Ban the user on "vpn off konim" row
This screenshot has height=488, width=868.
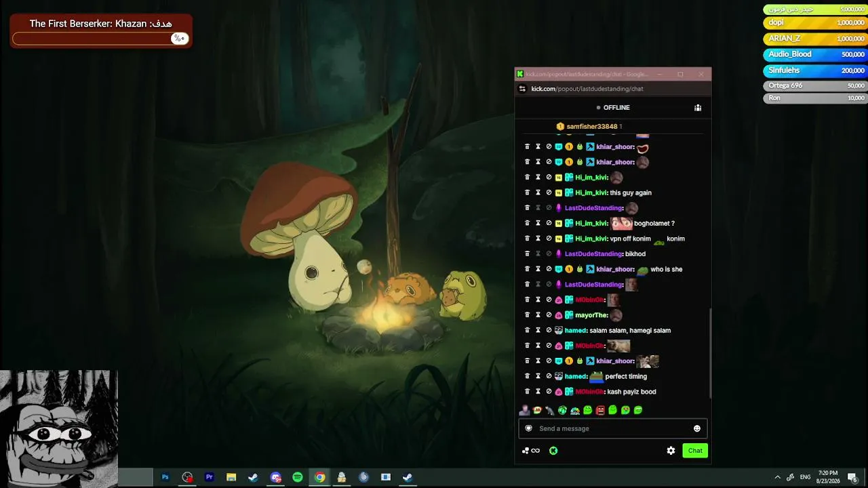coord(549,239)
